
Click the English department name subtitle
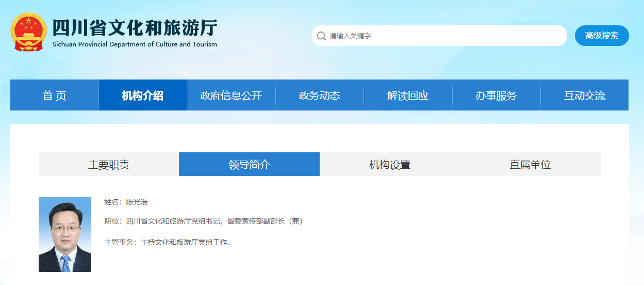135,44
